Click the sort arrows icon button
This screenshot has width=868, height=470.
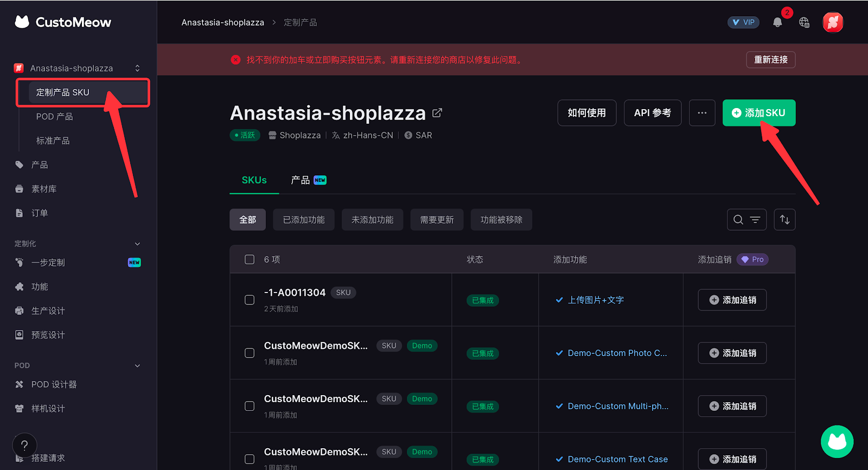pyautogui.click(x=784, y=220)
